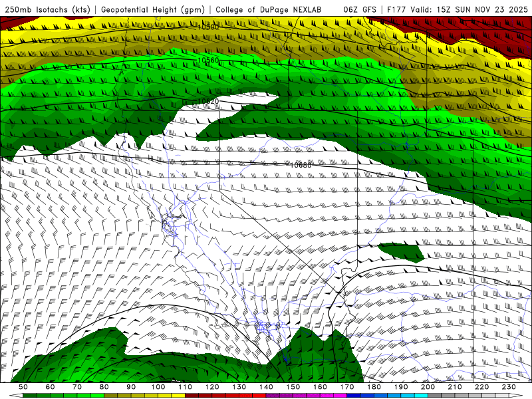Click the 130 value on the color scale
The width and height of the screenshot is (532, 399).
pos(239,387)
